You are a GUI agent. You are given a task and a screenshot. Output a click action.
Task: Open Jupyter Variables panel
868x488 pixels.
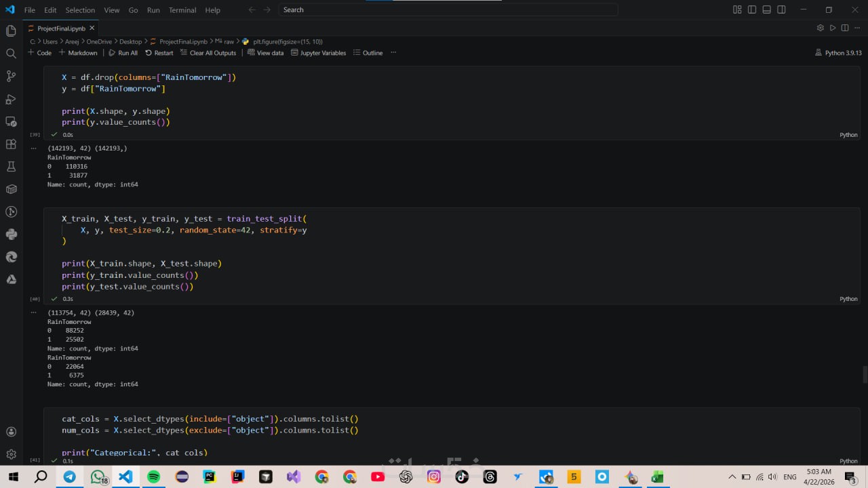click(318, 53)
